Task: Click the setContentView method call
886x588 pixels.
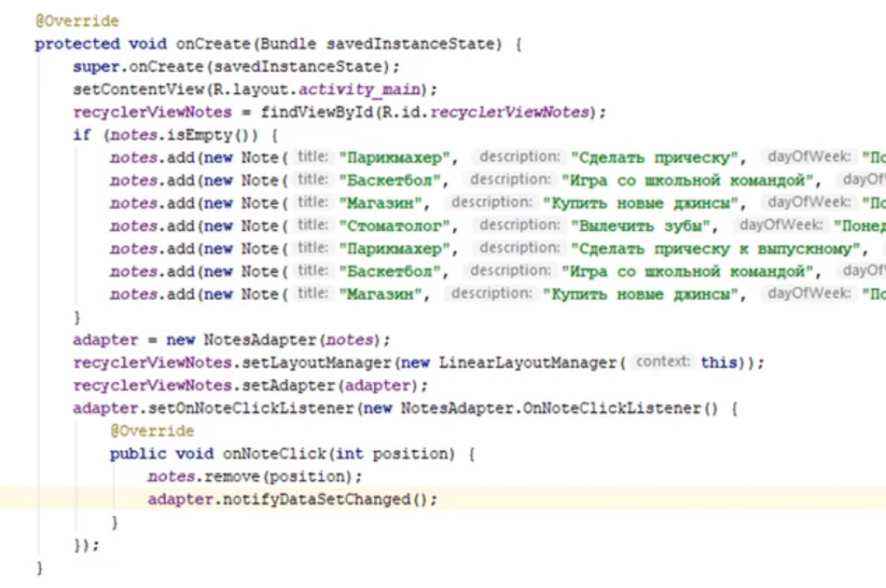Action: (x=138, y=89)
